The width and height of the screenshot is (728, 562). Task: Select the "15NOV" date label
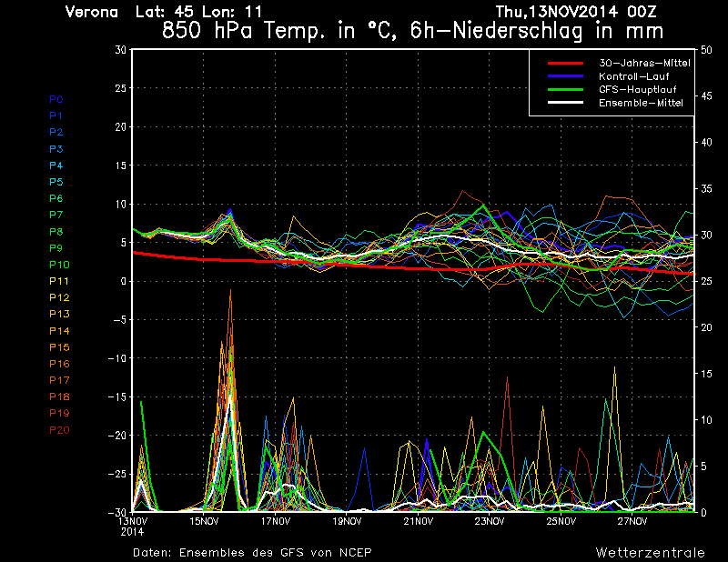pyautogui.click(x=204, y=521)
